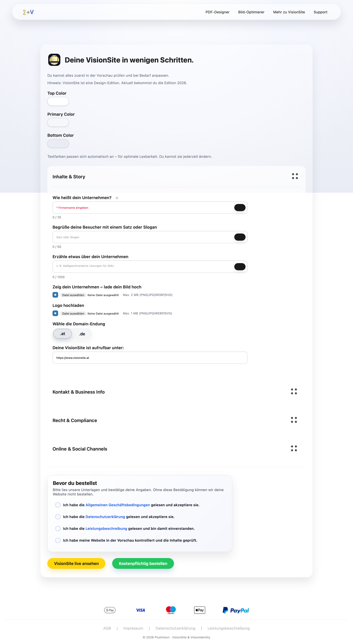Screen dimensions: 353x644
Task: Open the Datenschutzerklärung link
Action: pos(105,516)
